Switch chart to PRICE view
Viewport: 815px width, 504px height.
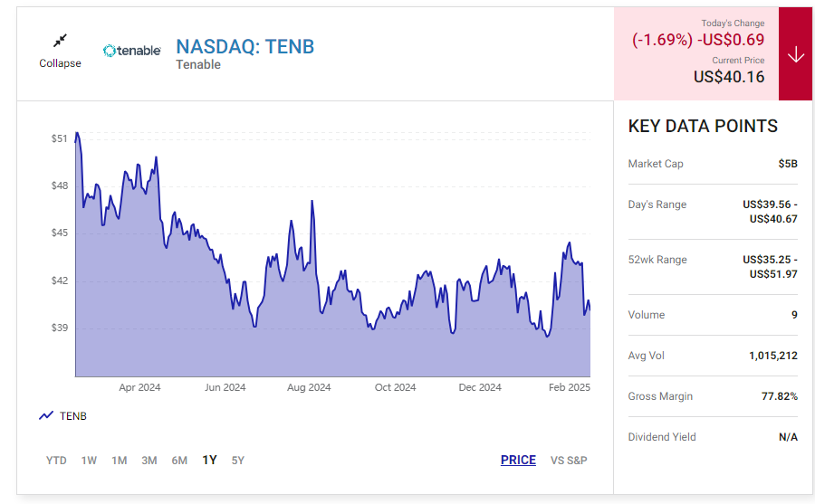(x=518, y=461)
